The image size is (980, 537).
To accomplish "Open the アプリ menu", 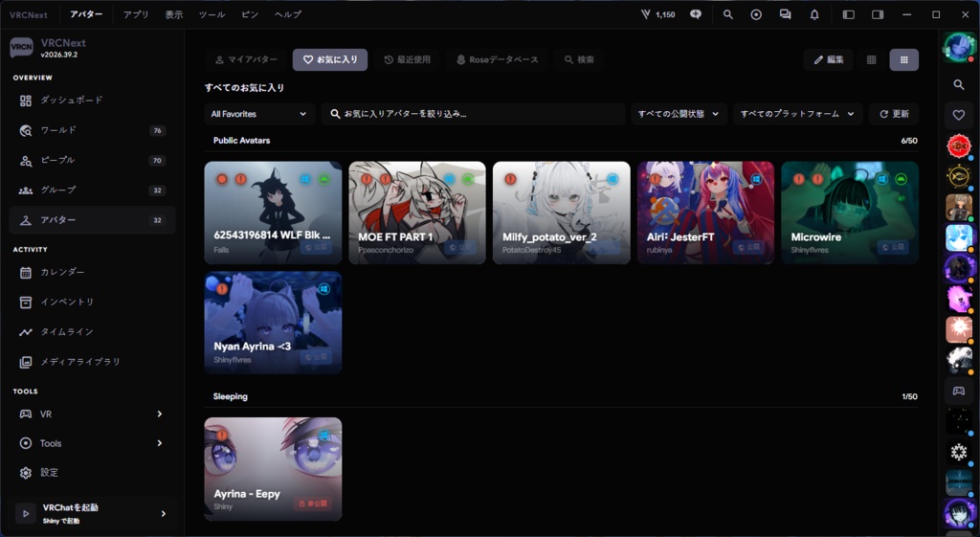I will [x=136, y=14].
